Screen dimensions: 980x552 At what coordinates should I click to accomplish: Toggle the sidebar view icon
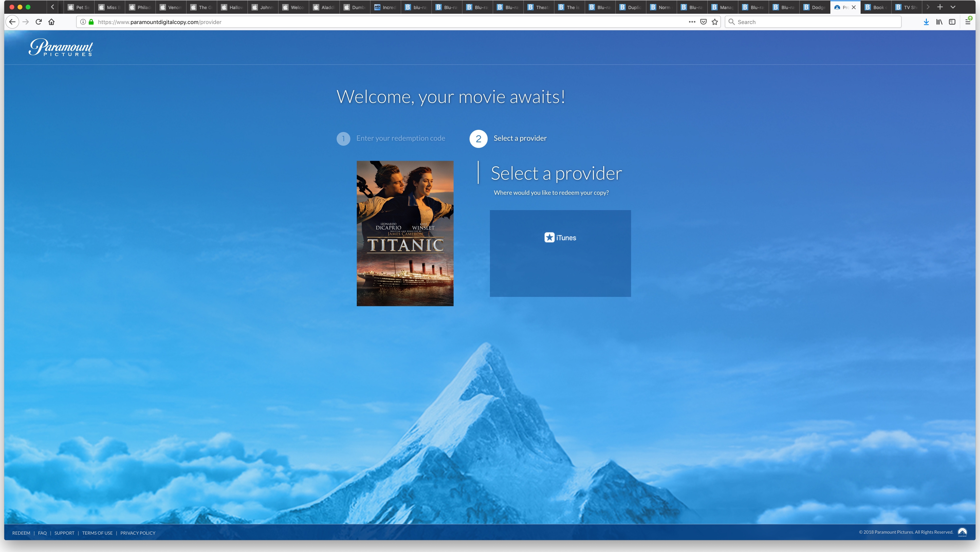[952, 22]
